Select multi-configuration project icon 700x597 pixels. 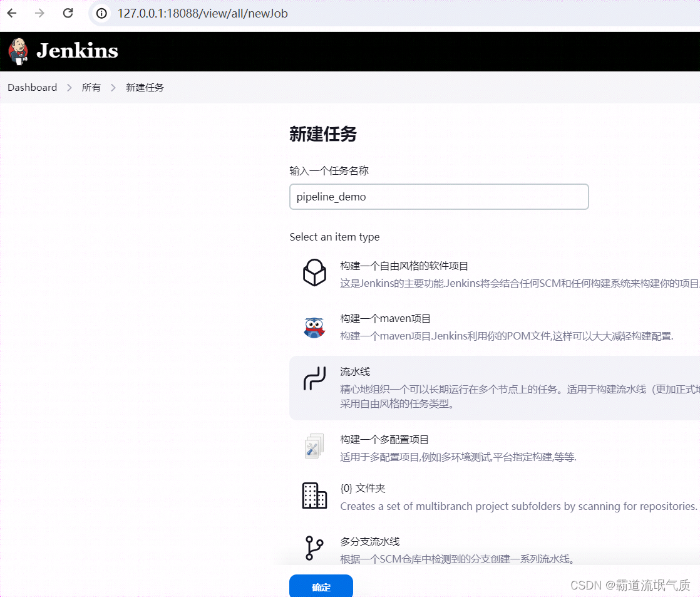[x=314, y=446]
